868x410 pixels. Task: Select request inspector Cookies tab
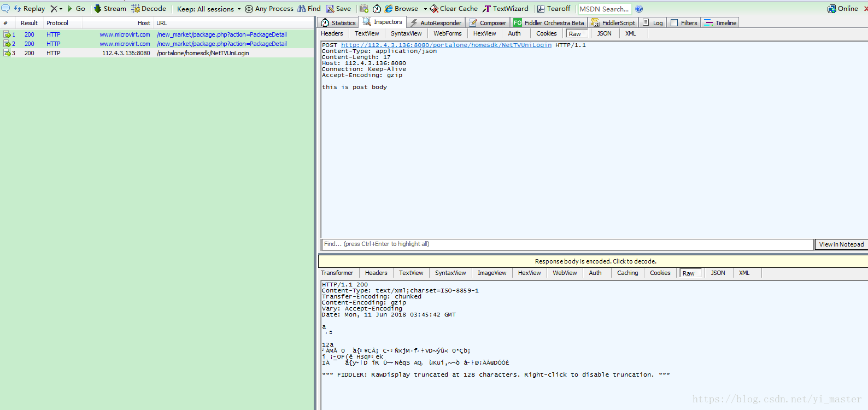point(547,33)
